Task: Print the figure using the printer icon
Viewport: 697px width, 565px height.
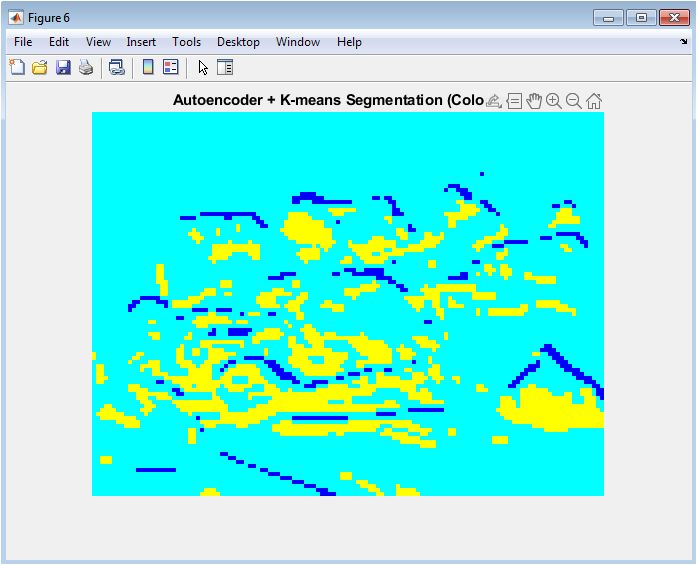Action: tap(86, 67)
